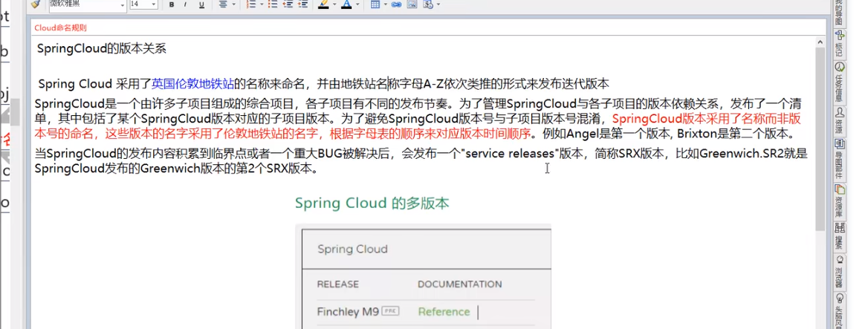
Task: Insert a table into the notes
Action: (375, 4)
